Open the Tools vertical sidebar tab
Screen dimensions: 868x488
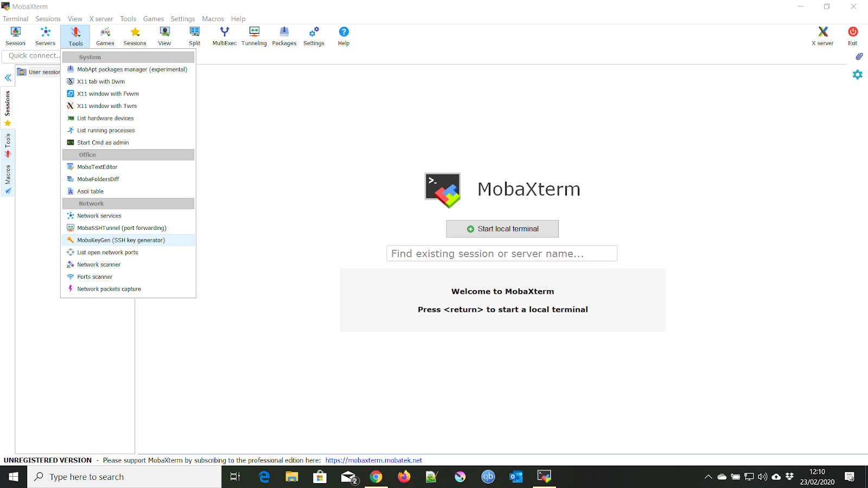8,145
